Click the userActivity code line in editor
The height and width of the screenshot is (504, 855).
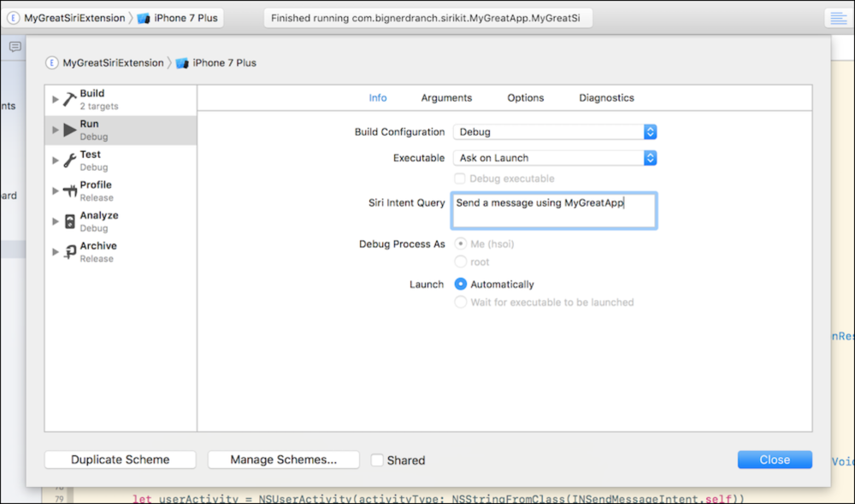(x=438, y=499)
